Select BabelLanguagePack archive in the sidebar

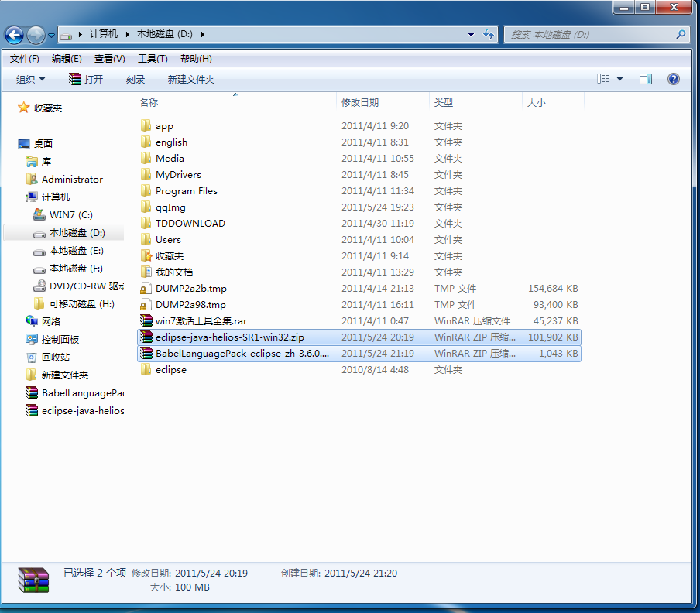(74, 392)
